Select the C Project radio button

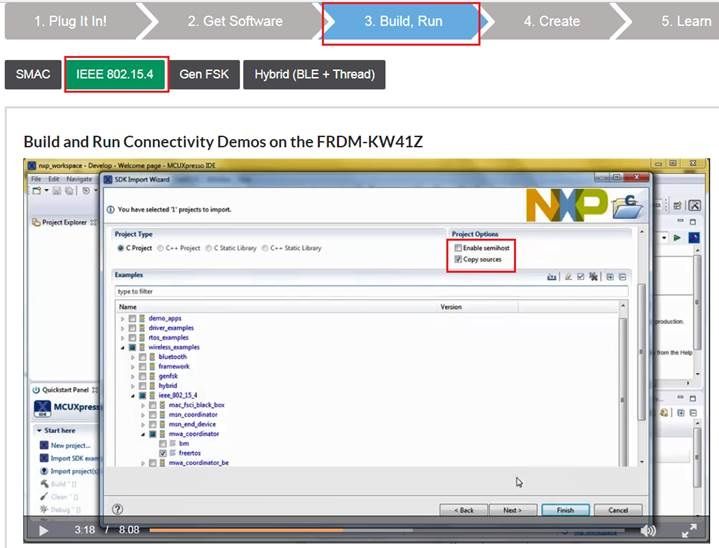coord(121,248)
